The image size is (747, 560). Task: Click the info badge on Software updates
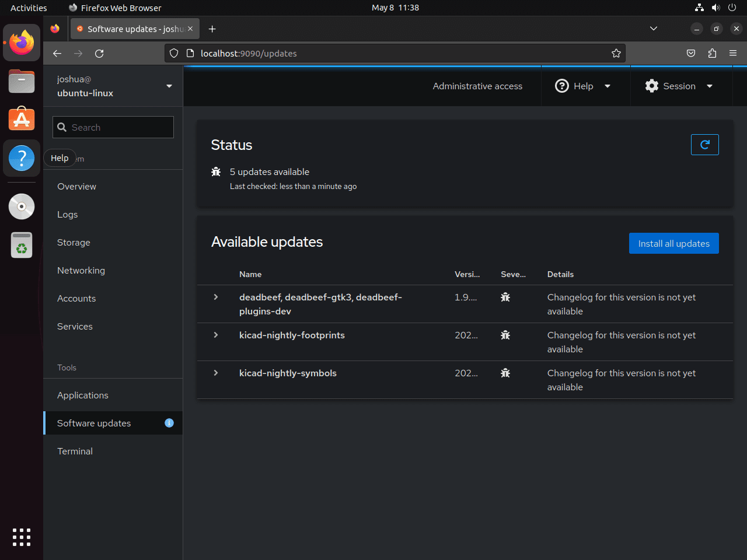click(x=169, y=423)
